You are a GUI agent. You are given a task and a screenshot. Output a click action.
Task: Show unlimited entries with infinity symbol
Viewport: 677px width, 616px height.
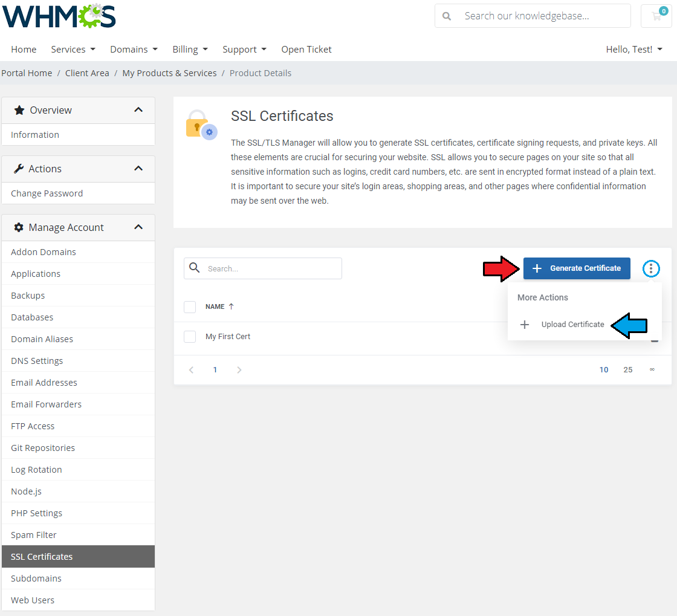[x=652, y=369]
